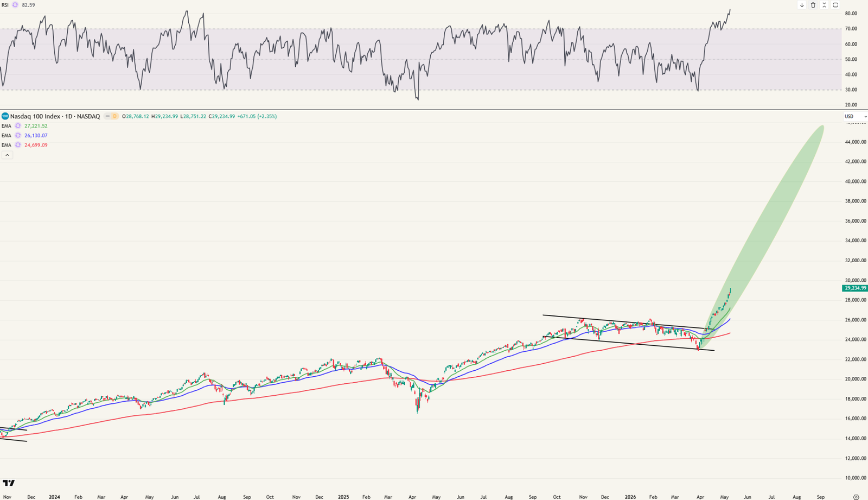The height and width of the screenshot is (500, 868).
Task: Click the 36,000.00 price axis label
Action: coord(856,221)
